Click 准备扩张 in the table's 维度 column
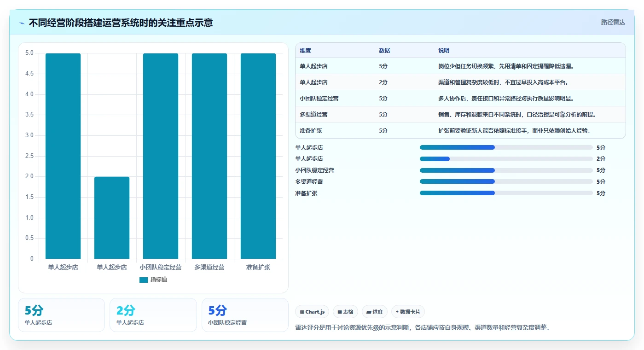Viewport: 644px width, 350px height. pyautogui.click(x=311, y=131)
